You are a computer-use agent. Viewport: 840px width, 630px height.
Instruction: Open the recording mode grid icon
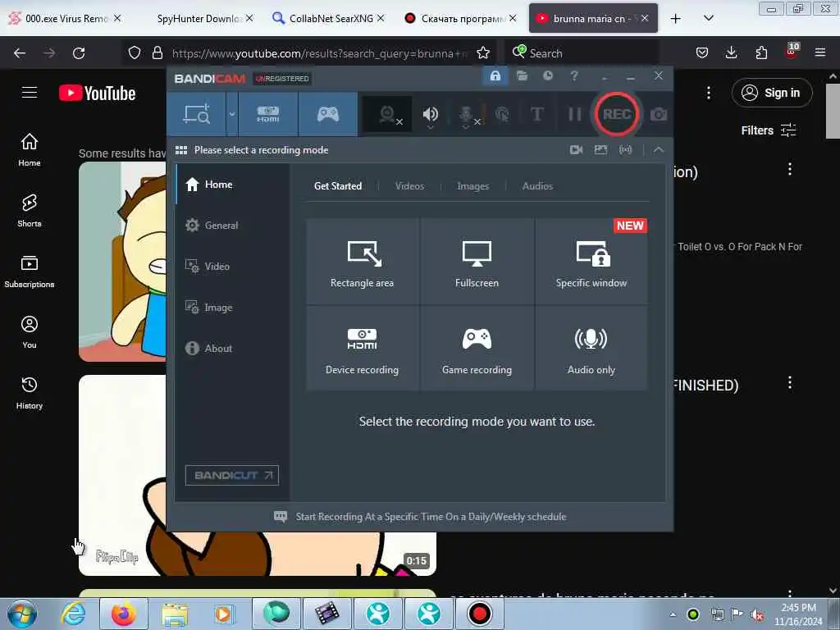[x=181, y=150]
